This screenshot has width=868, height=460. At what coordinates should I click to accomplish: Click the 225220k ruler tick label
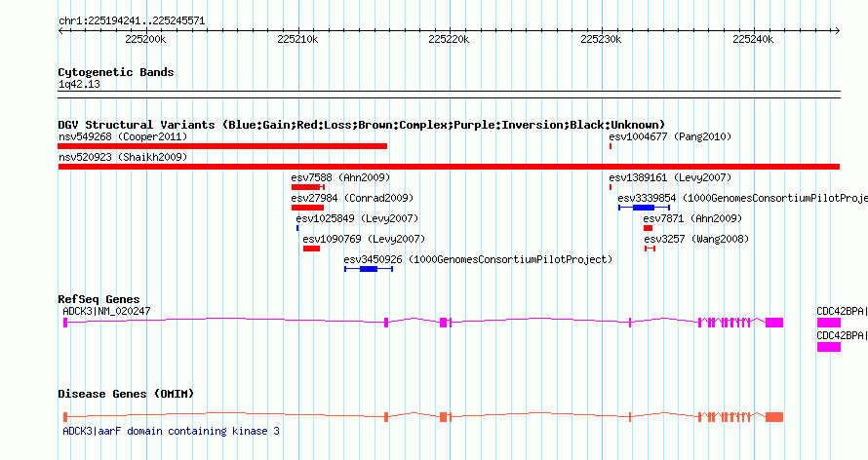pos(449,39)
